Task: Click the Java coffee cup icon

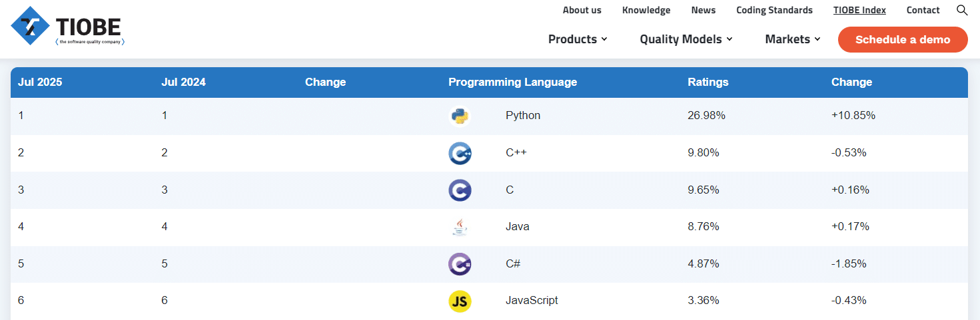Action: [x=460, y=227]
